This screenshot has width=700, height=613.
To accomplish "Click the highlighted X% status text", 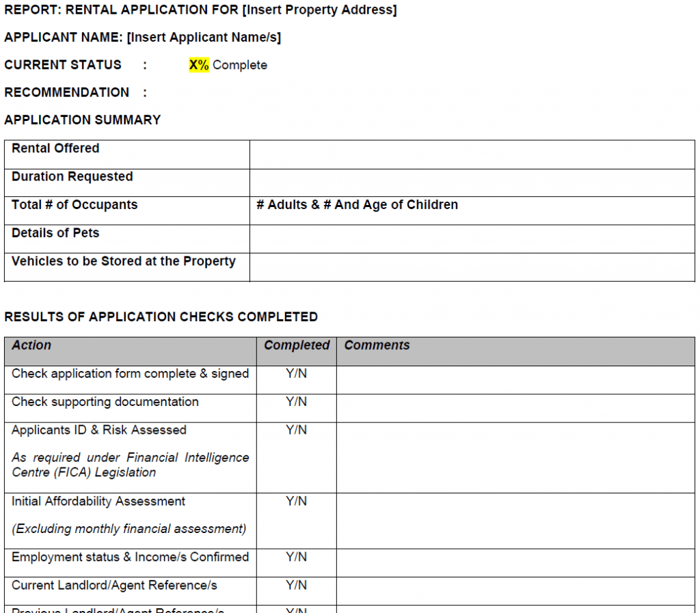I will pyautogui.click(x=199, y=65).
